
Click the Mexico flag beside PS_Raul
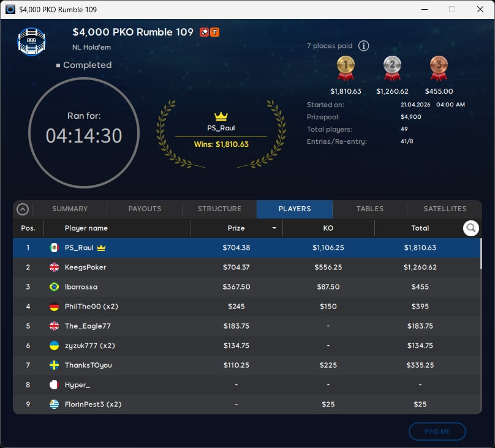pyautogui.click(x=54, y=248)
